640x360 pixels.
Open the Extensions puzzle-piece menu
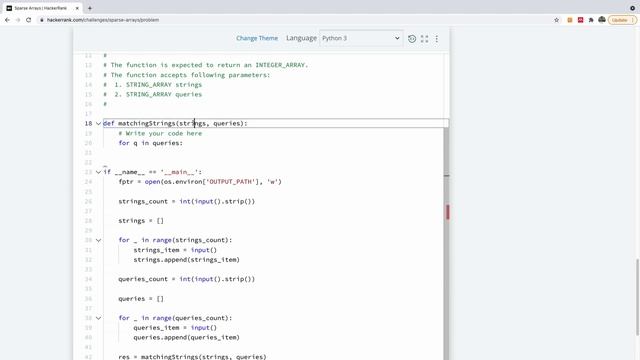591,20
